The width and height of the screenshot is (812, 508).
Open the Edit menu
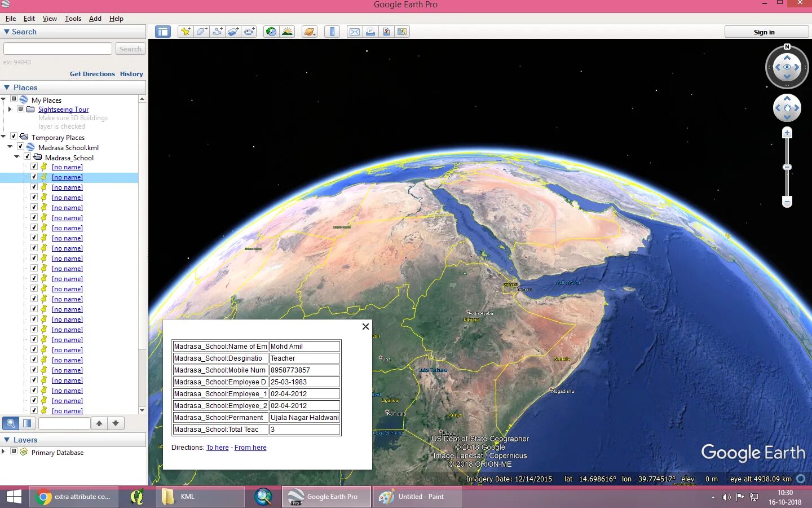[x=29, y=19]
